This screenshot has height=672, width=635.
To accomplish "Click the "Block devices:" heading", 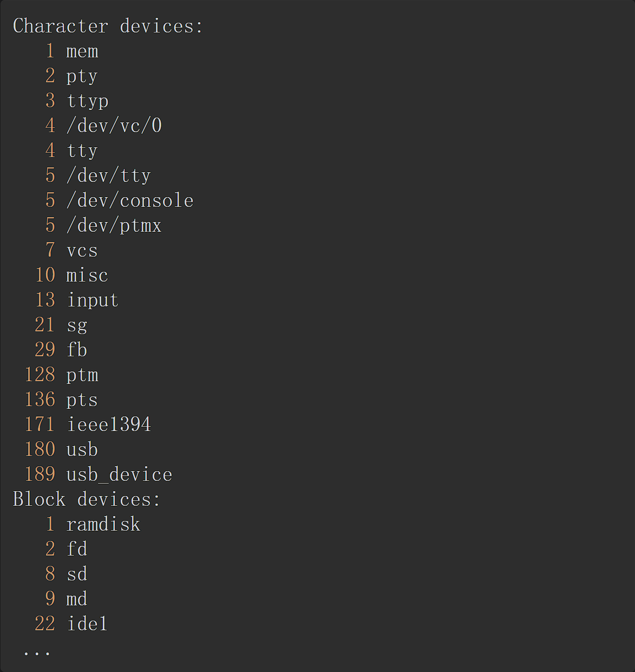I will click(x=87, y=499).
